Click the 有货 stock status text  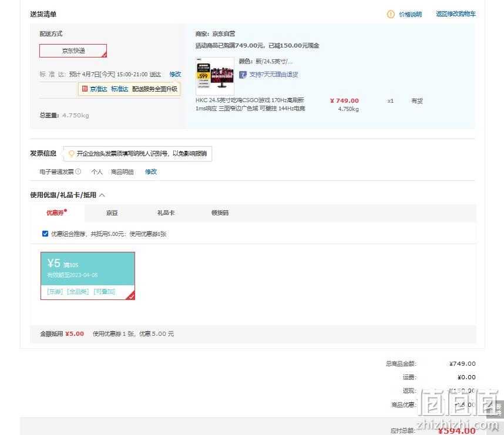click(417, 101)
